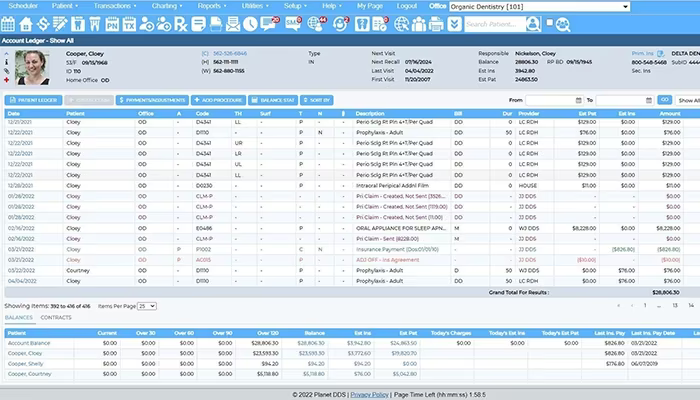
Task: Expand the double chevron down toolbar icon
Action: (454, 24)
